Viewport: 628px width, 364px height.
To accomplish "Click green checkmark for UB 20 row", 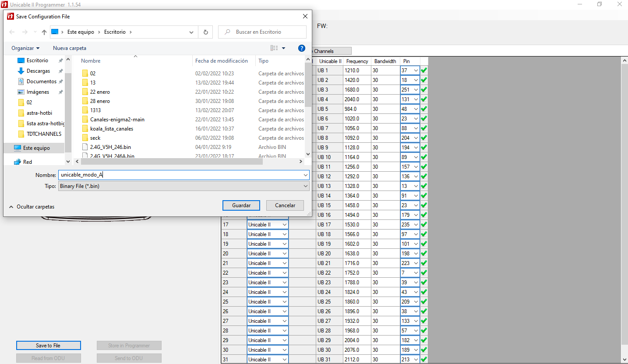I will click(424, 254).
